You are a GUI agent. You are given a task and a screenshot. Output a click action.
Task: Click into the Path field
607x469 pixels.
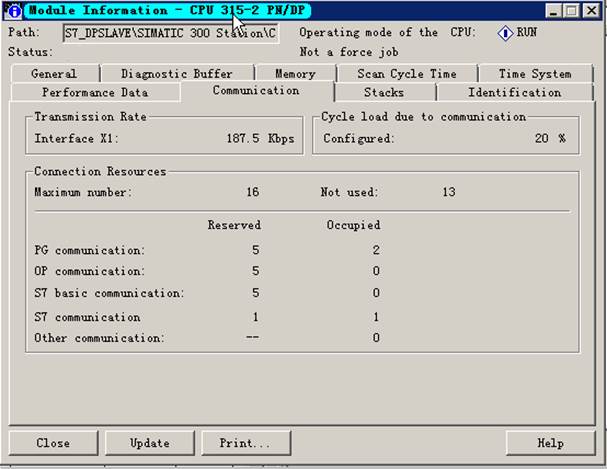[x=171, y=33]
